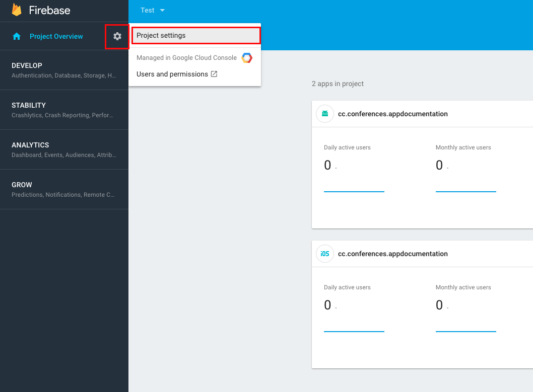533x392 pixels.
Task: Click Daily active users in iOS card
Action: (347, 287)
